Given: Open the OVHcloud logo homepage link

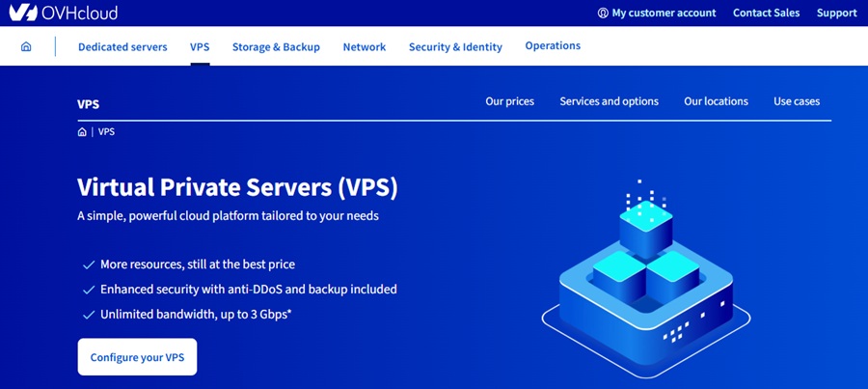Looking at the screenshot, I should [64, 13].
